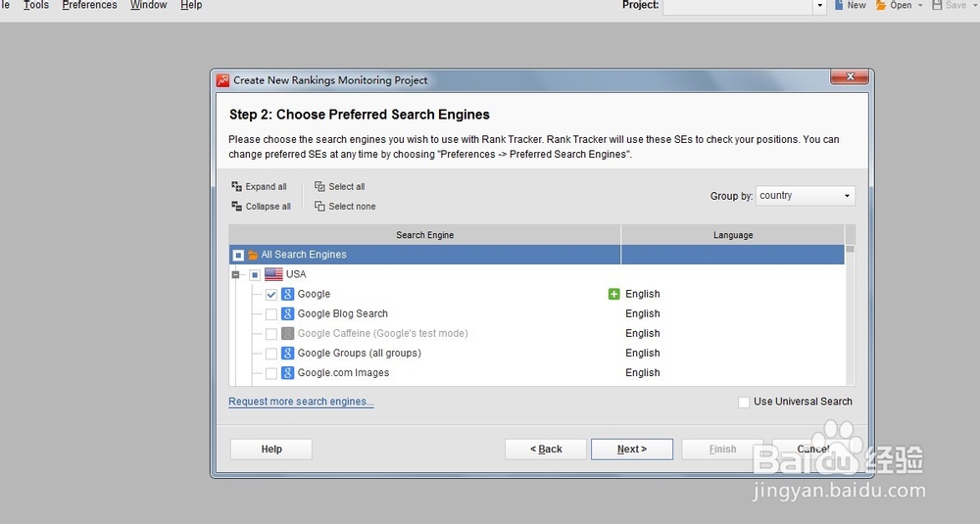
Task: Click the Rank Tracker icon in dialog title
Action: click(222, 80)
